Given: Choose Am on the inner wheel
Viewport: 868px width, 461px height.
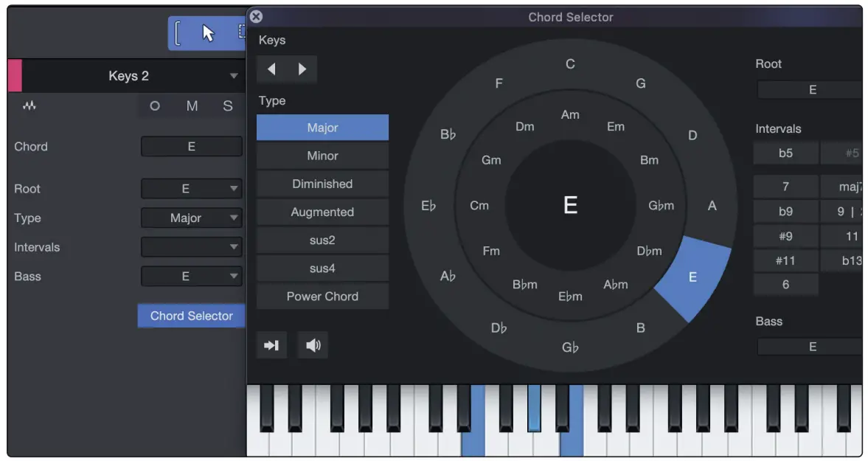Looking at the screenshot, I should [x=570, y=115].
